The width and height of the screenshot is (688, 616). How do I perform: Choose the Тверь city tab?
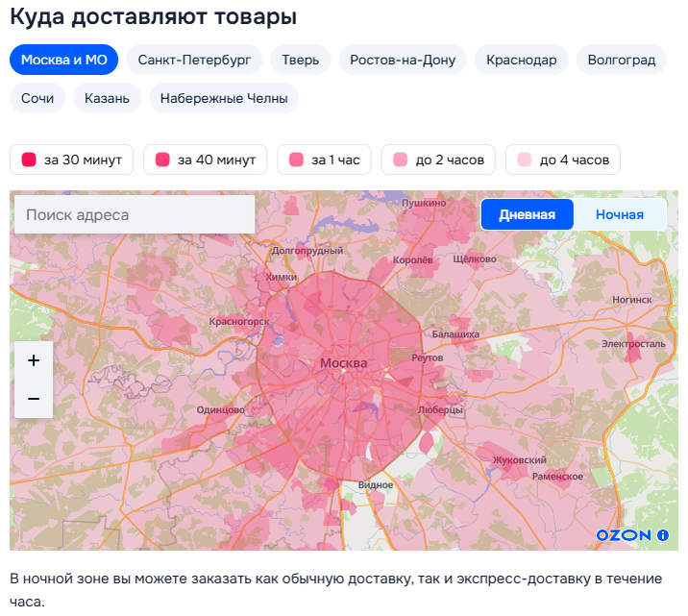click(301, 60)
